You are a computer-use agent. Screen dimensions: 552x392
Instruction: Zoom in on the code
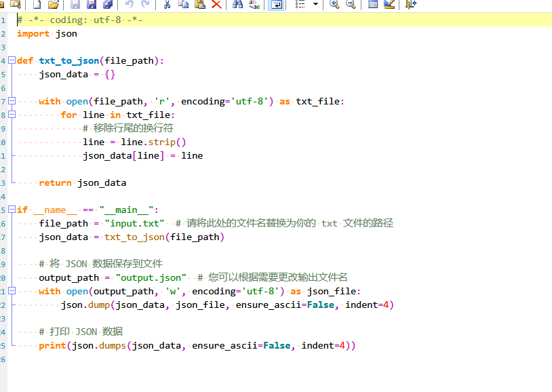(334, 5)
